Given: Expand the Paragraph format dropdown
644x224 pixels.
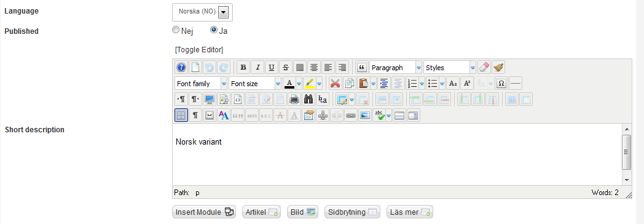Looking at the screenshot, I should (x=396, y=68).
